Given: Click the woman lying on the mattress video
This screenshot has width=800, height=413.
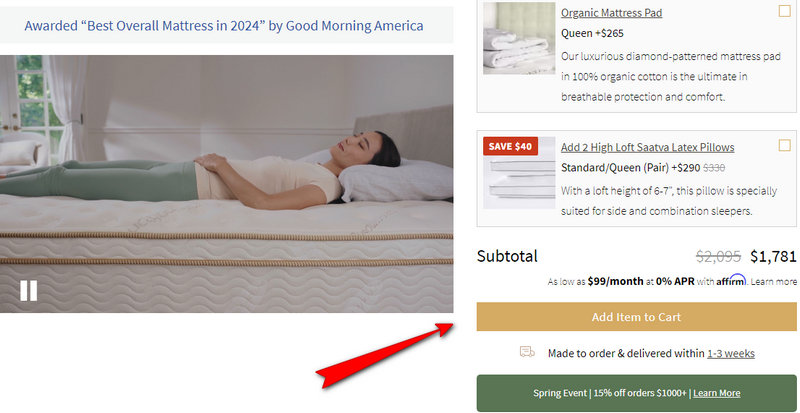Looking at the screenshot, I should pyautogui.click(x=227, y=184).
